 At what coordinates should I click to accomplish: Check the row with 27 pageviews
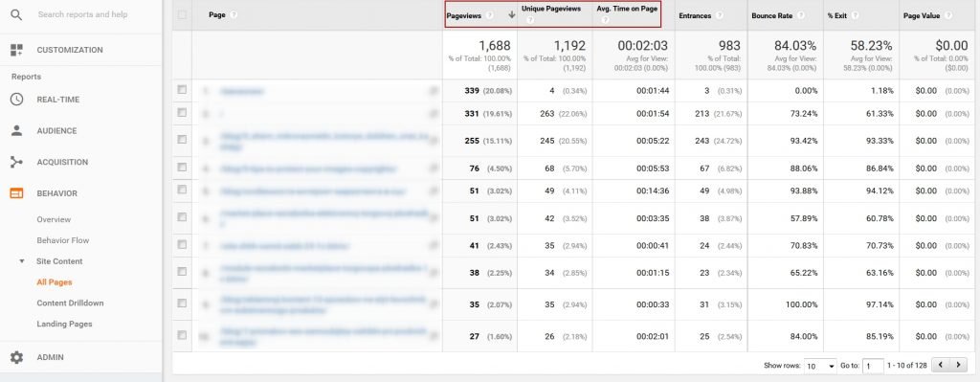182,335
